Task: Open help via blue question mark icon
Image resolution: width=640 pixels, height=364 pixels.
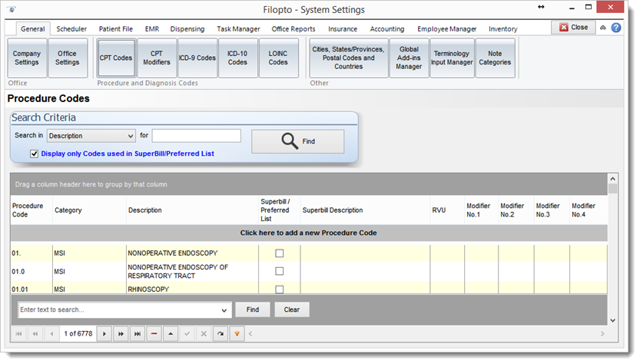Action: [x=616, y=28]
